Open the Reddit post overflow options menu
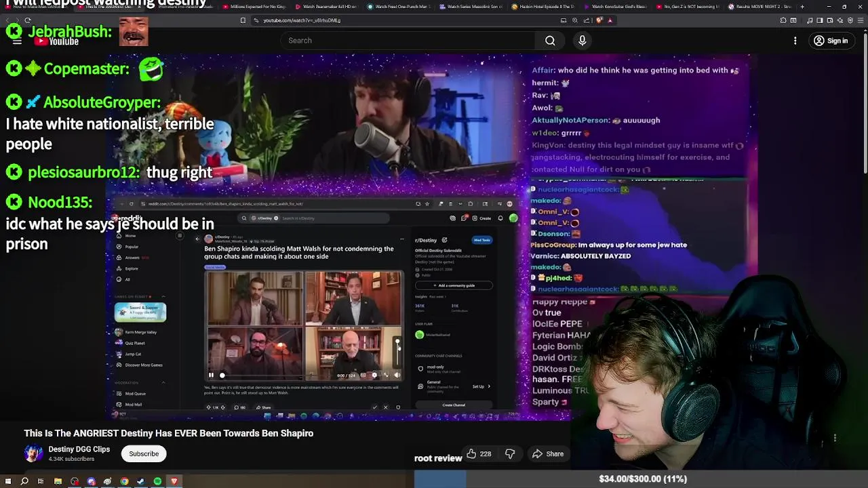Viewport: 868px width, 488px height. click(x=402, y=239)
